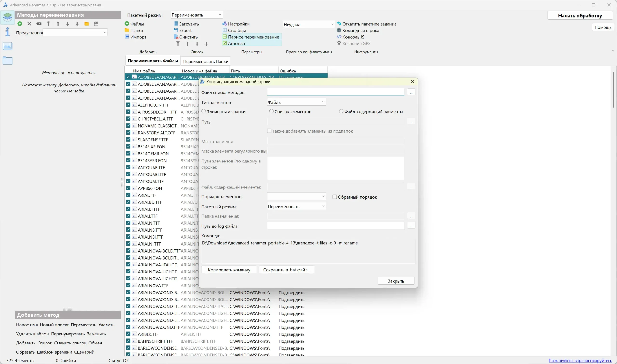Click the Пожалуйста, зарегистрируйтесь link
The height and width of the screenshot is (364, 617).
click(580, 361)
